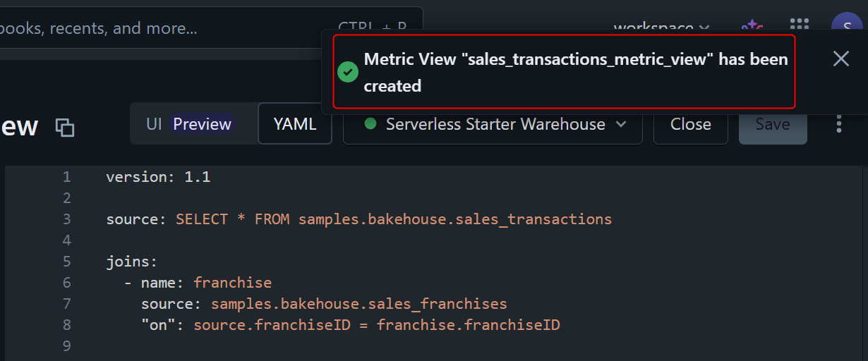
Task: Switch to the UI Preview tab
Action: (189, 124)
